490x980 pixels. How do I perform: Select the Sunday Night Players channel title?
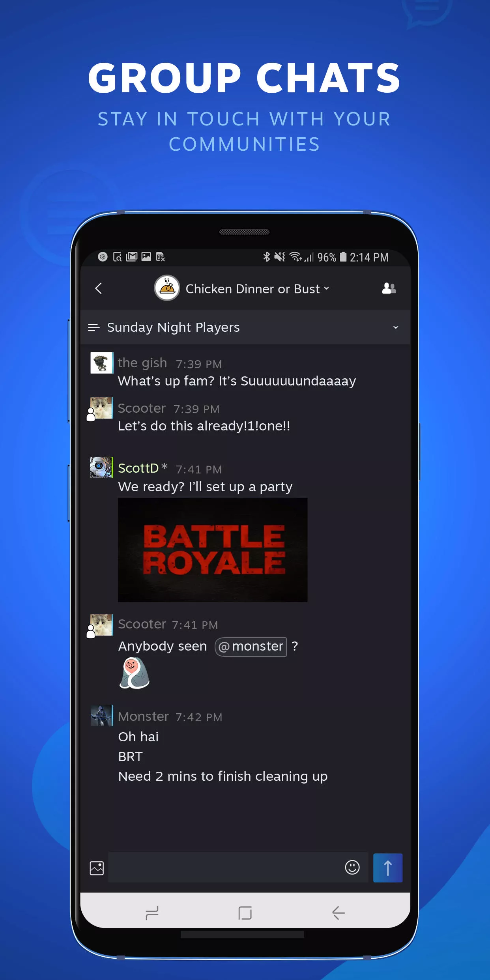(173, 327)
